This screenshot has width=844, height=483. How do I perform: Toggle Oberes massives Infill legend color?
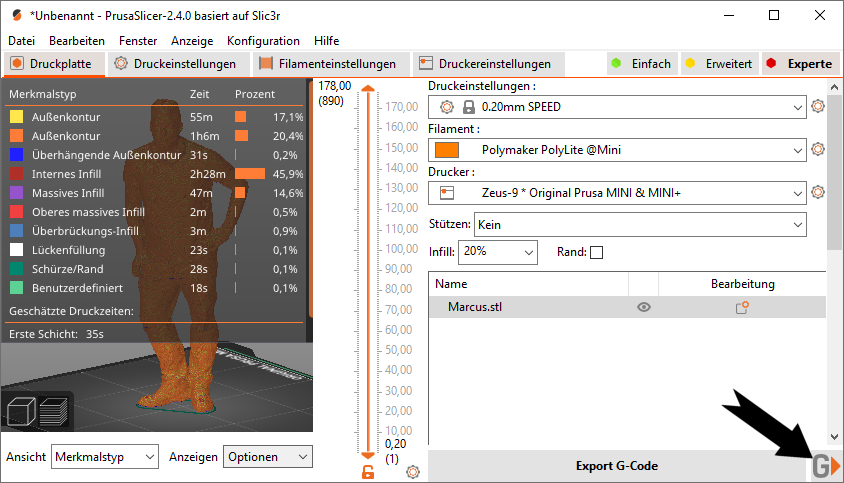pyautogui.click(x=17, y=212)
